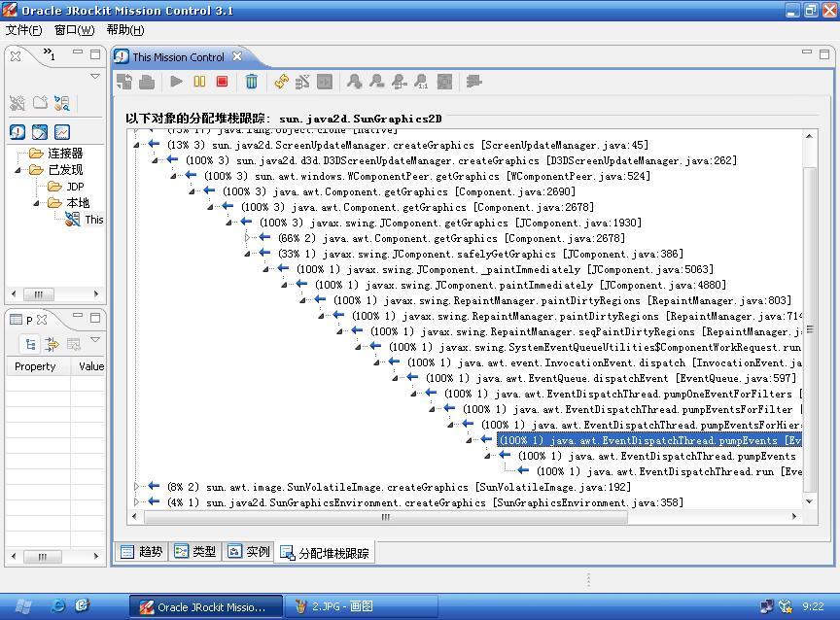Maximize the This Mission Control editor area
This screenshot has width=840, height=620.
tap(823, 53)
